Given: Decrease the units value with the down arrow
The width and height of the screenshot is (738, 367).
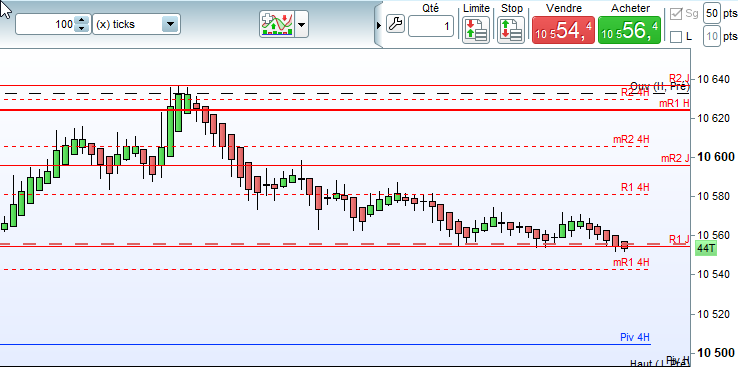Looking at the screenshot, I should point(82,28).
